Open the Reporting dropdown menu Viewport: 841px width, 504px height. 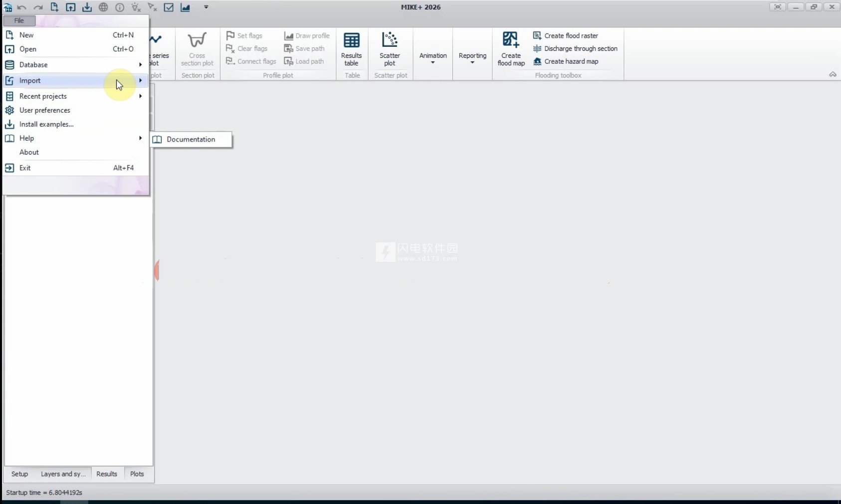pyautogui.click(x=472, y=58)
